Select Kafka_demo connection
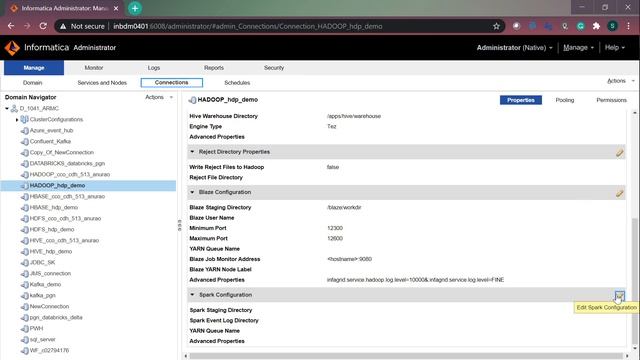The height and width of the screenshot is (360, 640). [45, 285]
